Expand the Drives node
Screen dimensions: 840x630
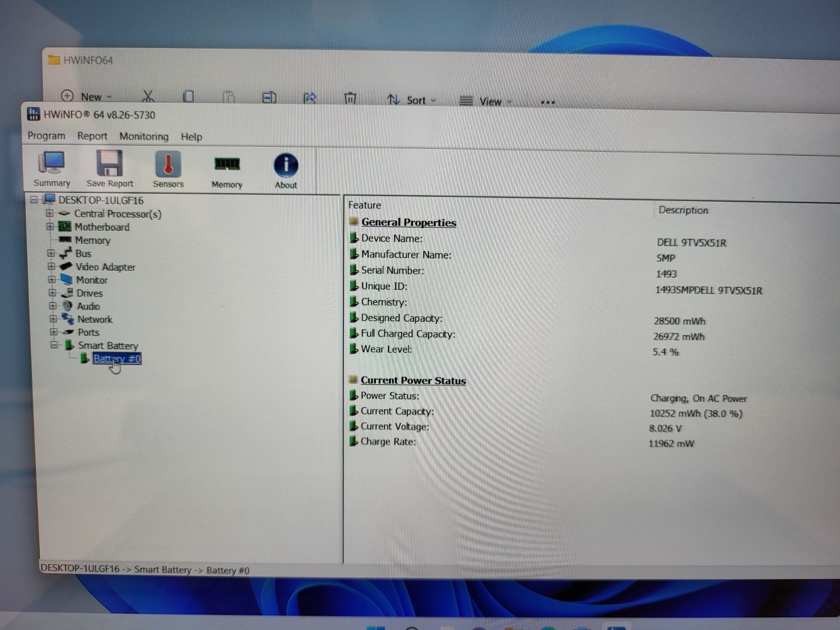tap(52, 292)
